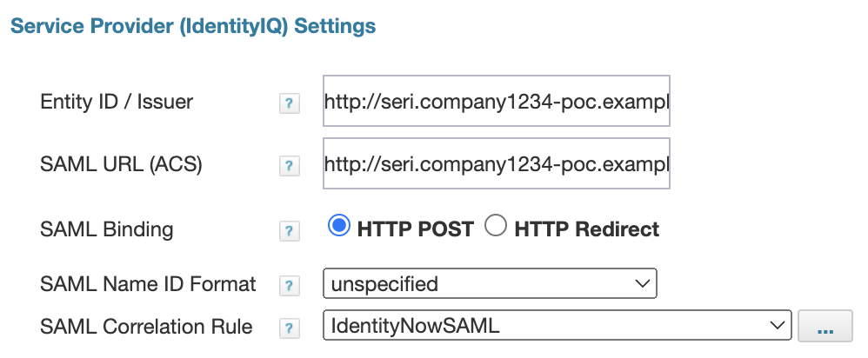Choose the HTTP Redirect radio button
Viewport: 868px width, 358px height.
click(496, 228)
